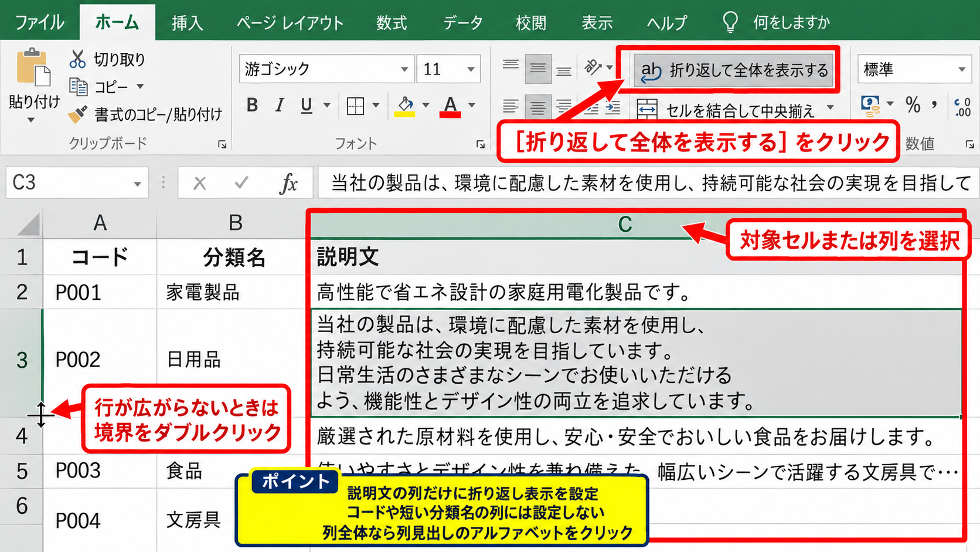Apply percent style (%) format

coord(913,105)
